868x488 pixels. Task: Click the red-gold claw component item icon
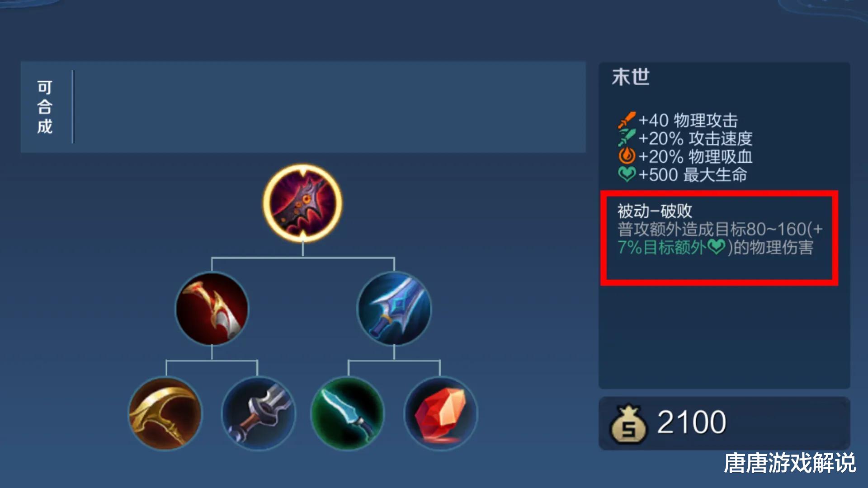[x=212, y=309]
